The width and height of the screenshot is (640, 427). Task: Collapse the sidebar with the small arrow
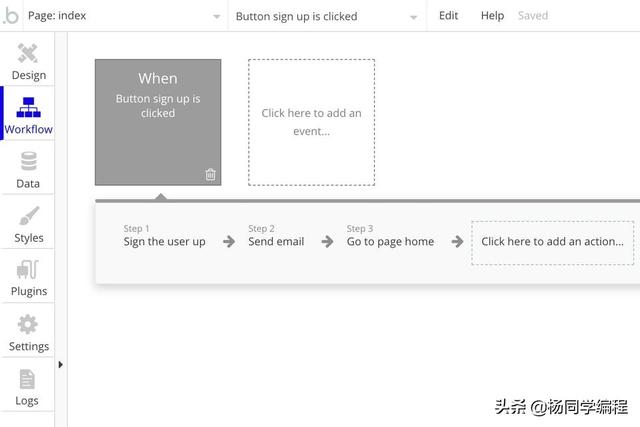60,364
